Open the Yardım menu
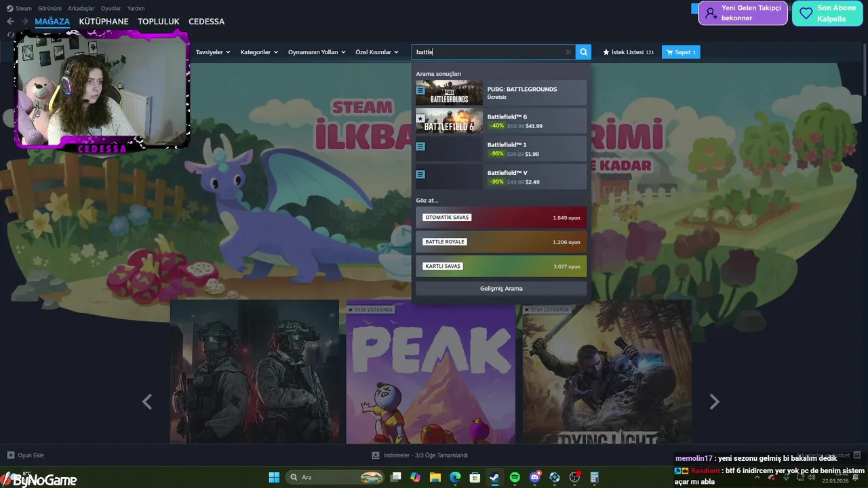Viewport: 868px width, 488px height. tap(136, 9)
